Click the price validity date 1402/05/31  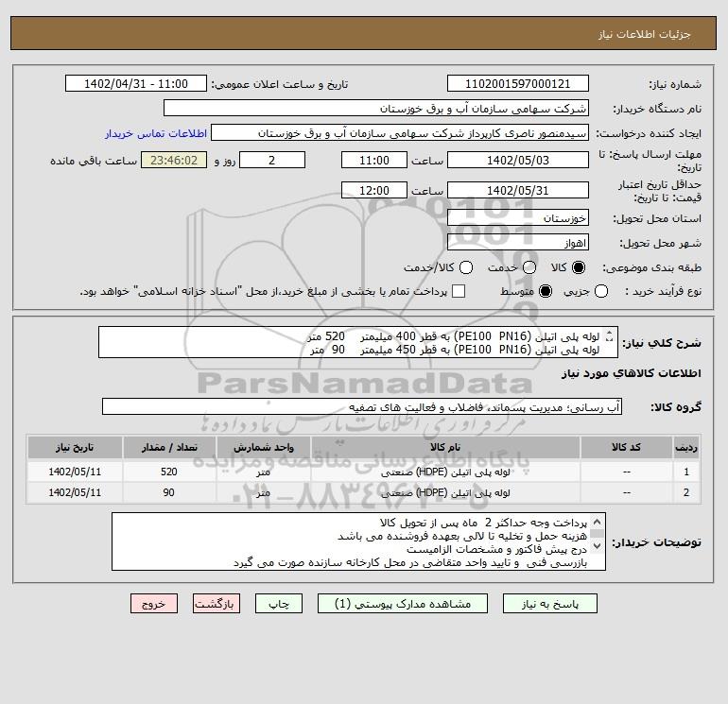coord(518,191)
